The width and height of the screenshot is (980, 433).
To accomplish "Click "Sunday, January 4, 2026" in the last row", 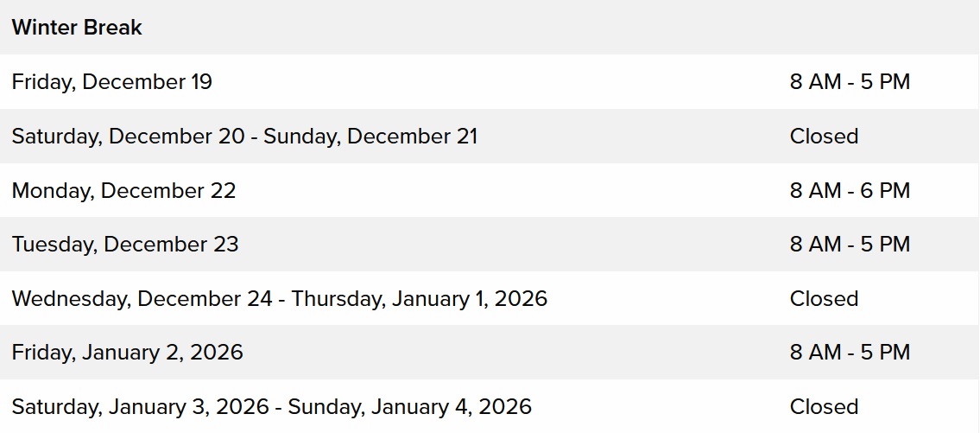I will (x=410, y=406).
